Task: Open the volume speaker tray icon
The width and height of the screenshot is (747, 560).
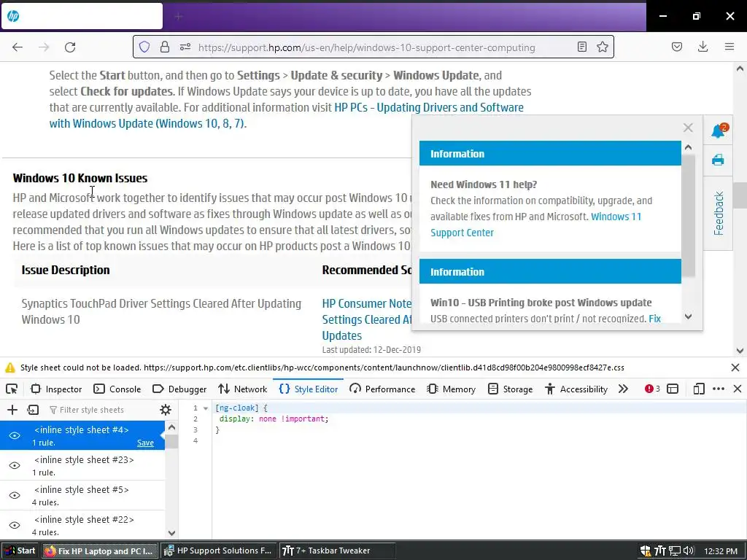Action: click(x=688, y=551)
